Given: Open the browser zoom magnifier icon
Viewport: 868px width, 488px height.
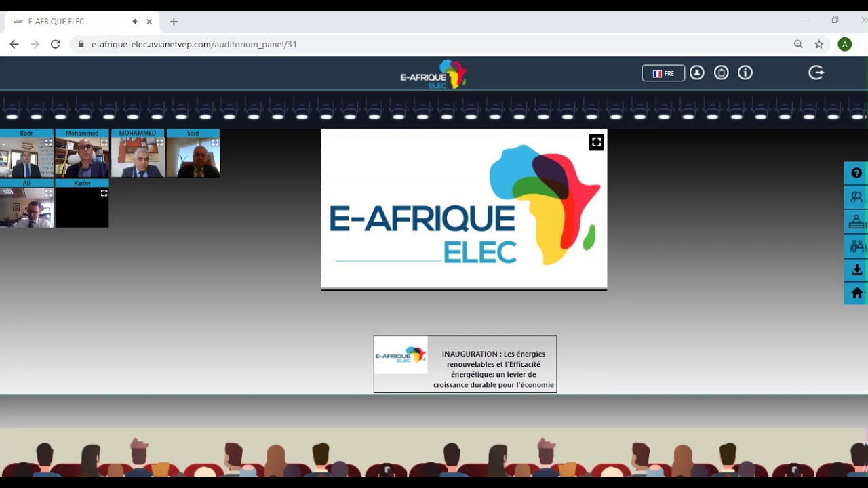Looking at the screenshot, I should [x=798, y=44].
